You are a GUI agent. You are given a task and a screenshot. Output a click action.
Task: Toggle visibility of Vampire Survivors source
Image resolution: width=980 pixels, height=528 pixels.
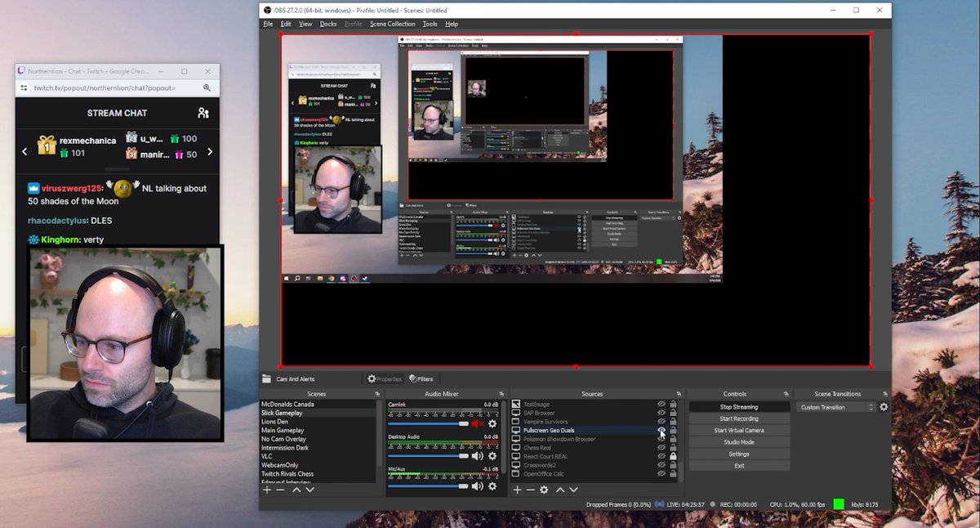661,422
